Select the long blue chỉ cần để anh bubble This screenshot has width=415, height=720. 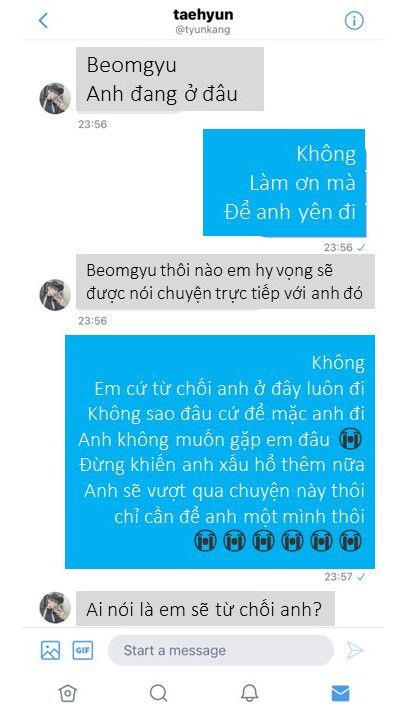click(x=220, y=452)
